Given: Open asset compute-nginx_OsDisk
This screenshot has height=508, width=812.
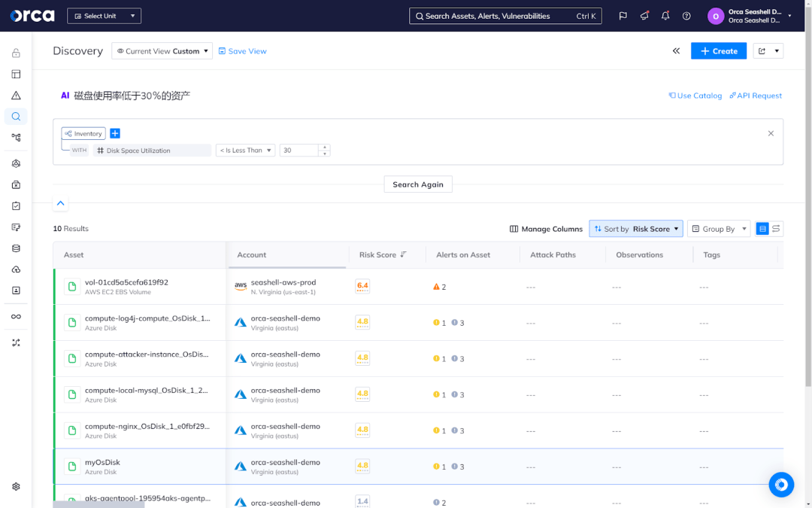Looking at the screenshot, I should pyautogui.click(x=147, y=427).
